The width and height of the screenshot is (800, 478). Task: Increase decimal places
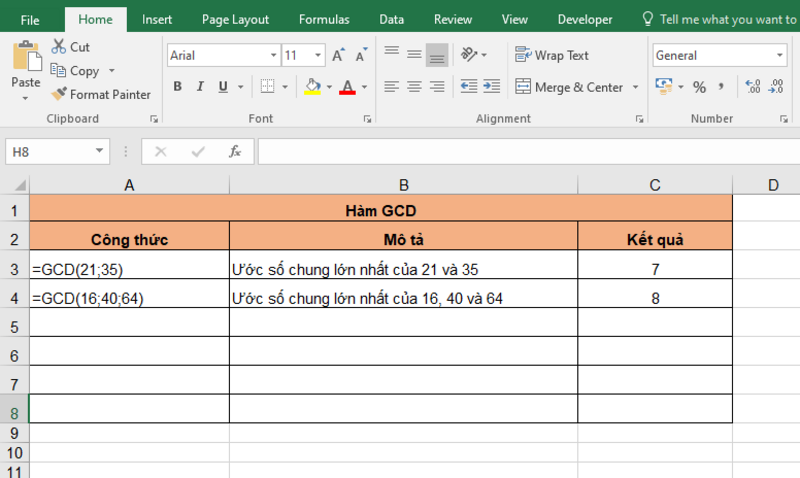753,86
